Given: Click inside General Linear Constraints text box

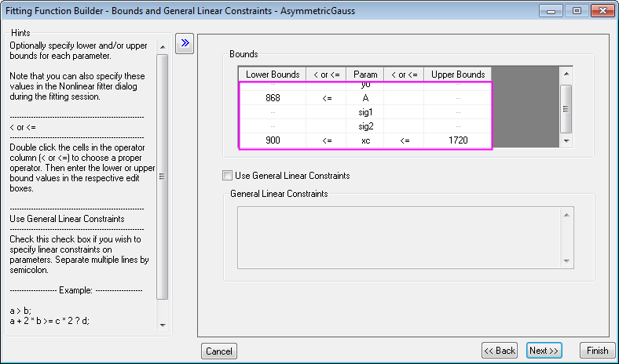Looking at the screenshot, I should click(x=399, y=237).
